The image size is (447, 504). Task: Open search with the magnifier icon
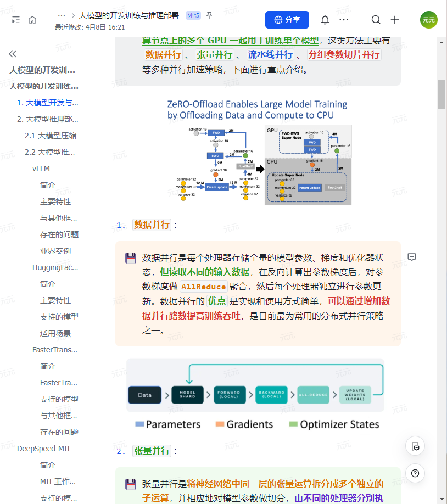376,20
